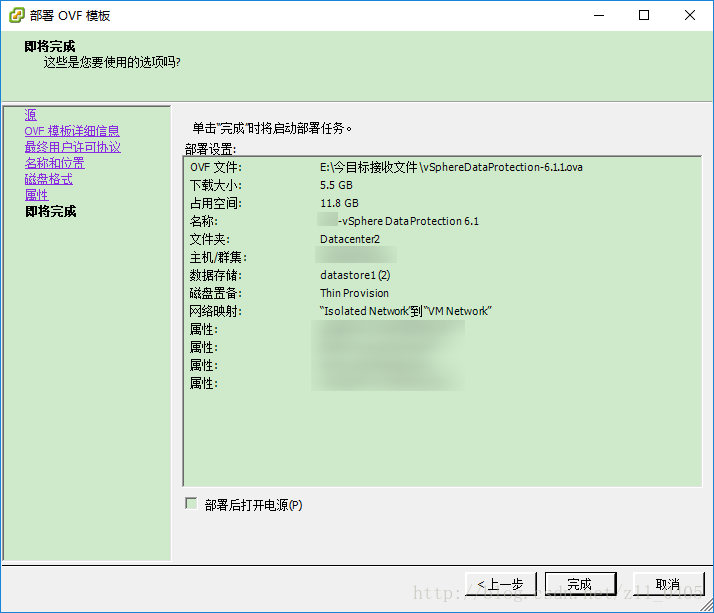
Task: Click the 即将完成 page header title
Action: tap(50, 46)
